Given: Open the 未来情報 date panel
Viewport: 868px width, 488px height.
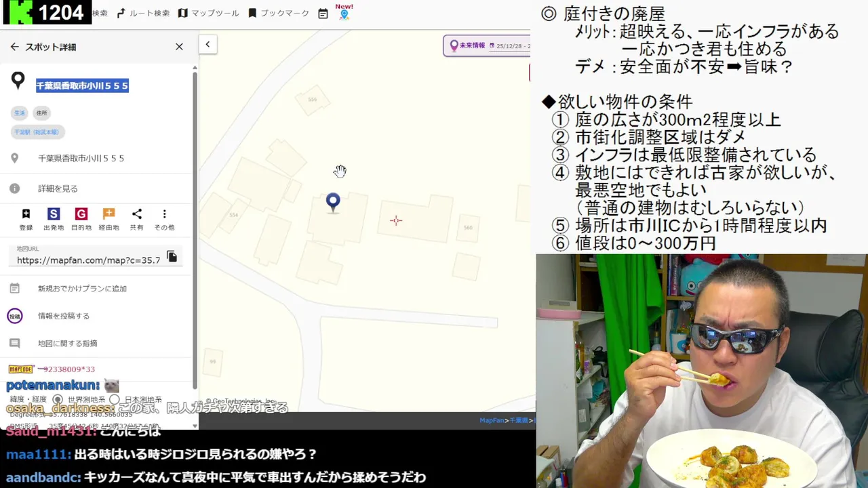Looking at the screenshot, I should (467, 45).
